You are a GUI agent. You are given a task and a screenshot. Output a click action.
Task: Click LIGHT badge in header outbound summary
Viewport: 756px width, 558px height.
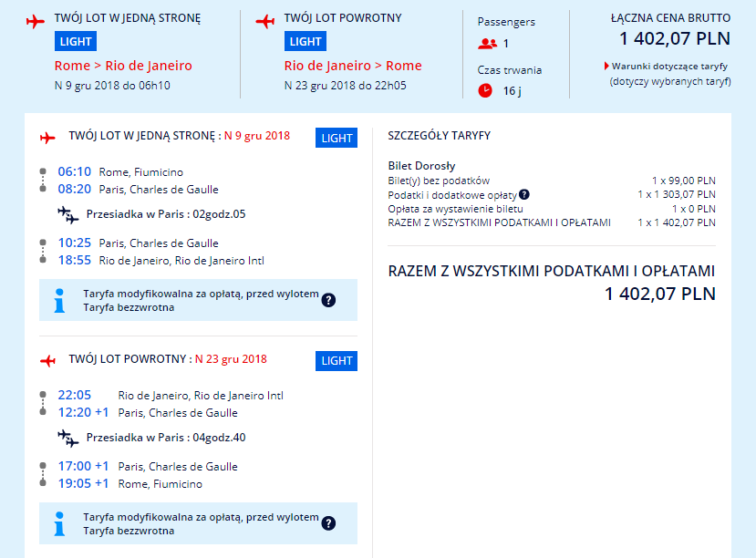[76, 41]
